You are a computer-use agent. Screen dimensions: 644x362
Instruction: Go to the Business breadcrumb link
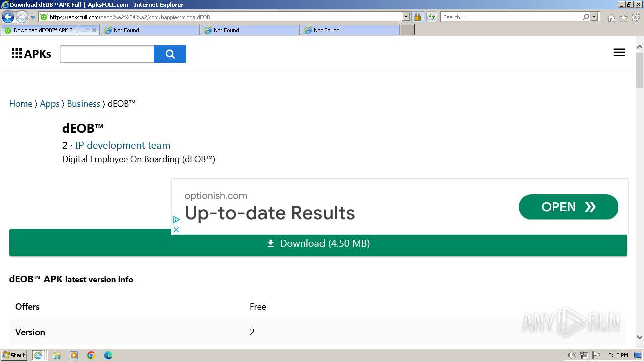click(84, 104)
